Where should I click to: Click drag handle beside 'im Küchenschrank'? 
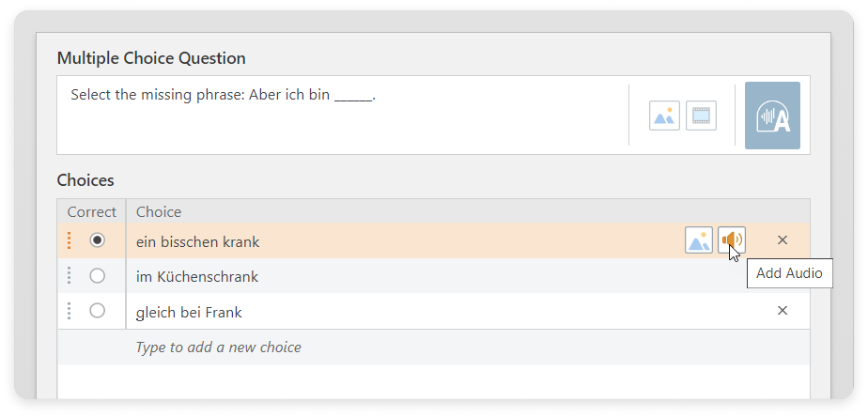coord(70,276)
